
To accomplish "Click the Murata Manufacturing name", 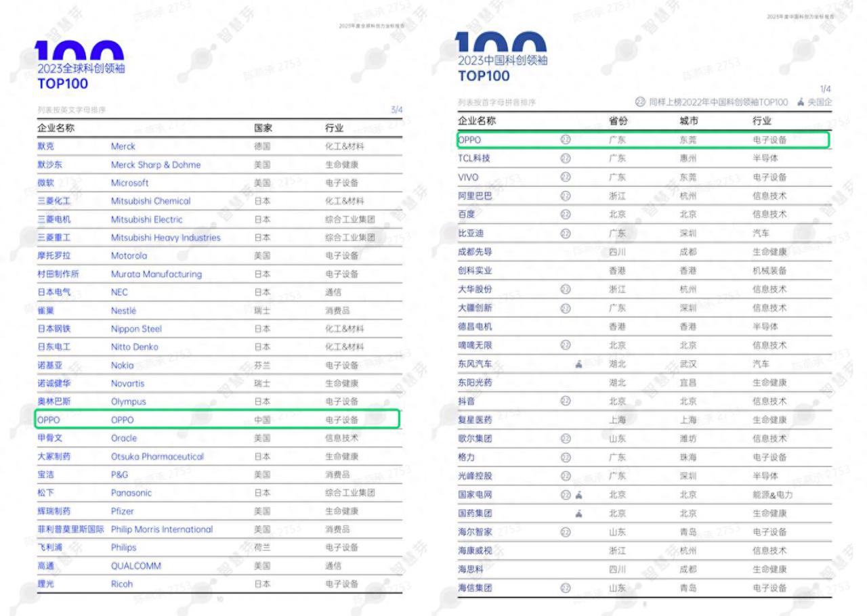I will click(x=156, y=274).
